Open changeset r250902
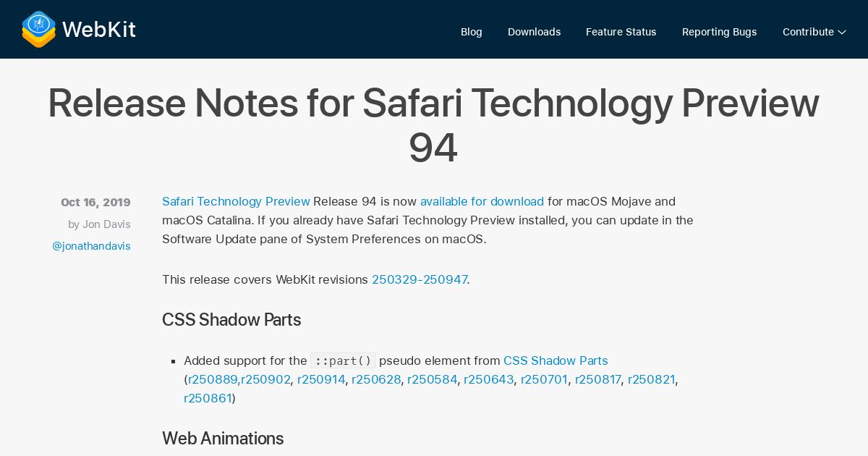 coord(265,379)
